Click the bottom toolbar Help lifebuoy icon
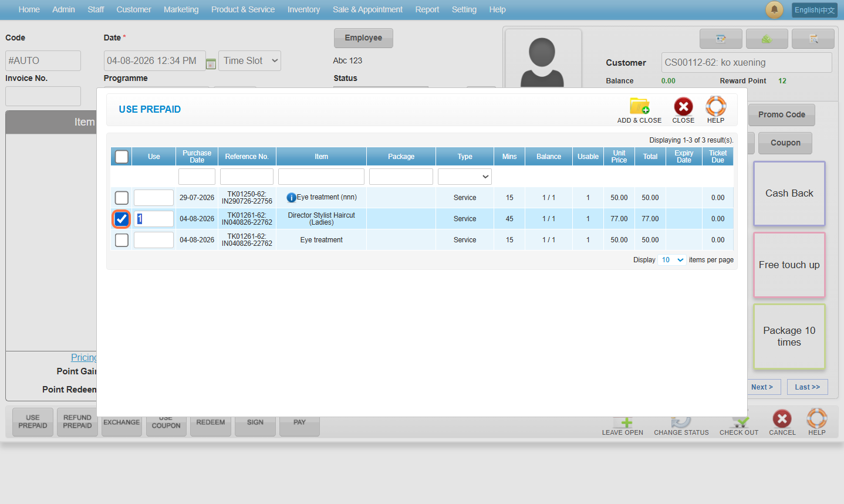The width and height of the screenshot is (844, 504). point(816,418)
